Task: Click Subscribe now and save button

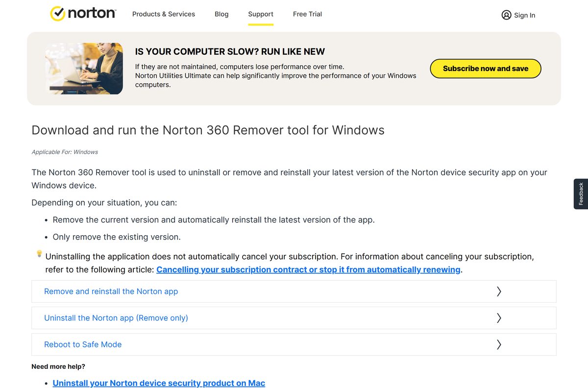Action: point(486,69)
